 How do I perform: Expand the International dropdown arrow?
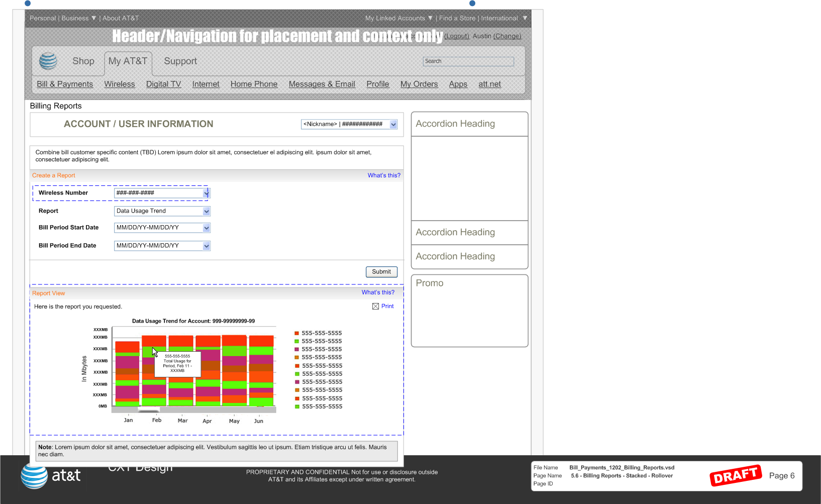525,18
